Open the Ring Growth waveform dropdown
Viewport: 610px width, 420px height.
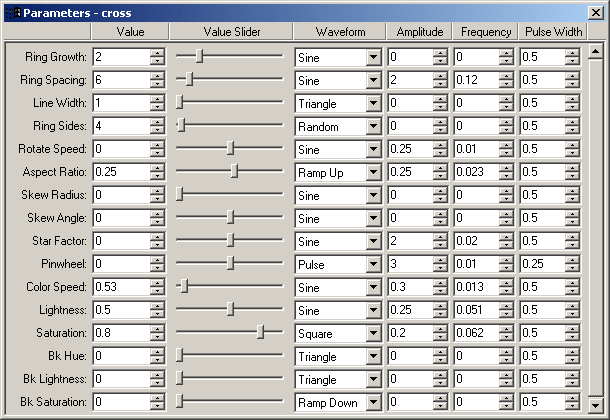[x=373, y=57]
